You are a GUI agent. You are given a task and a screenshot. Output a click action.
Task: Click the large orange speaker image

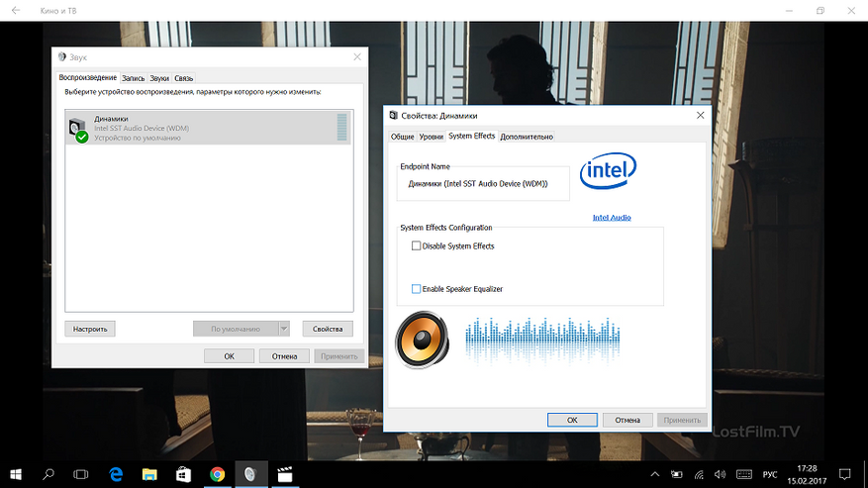click(x=422, y=340)
